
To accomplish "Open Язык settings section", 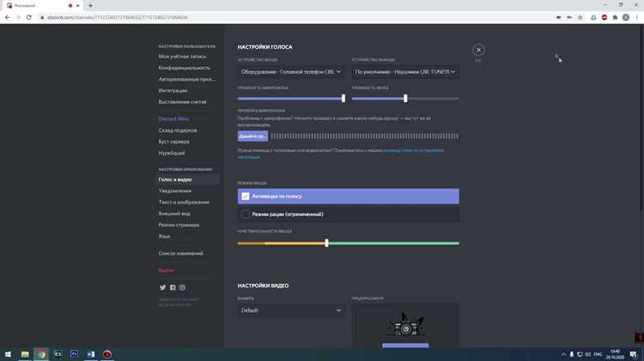I will (164, 237).
